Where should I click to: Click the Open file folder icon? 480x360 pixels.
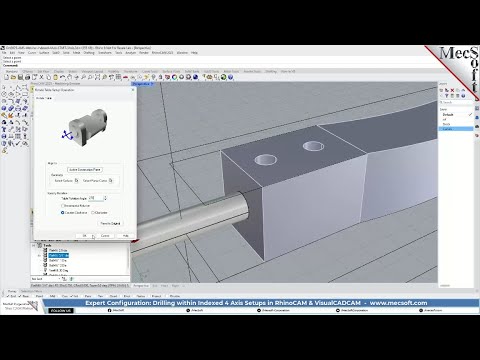[x=13, y=77]
